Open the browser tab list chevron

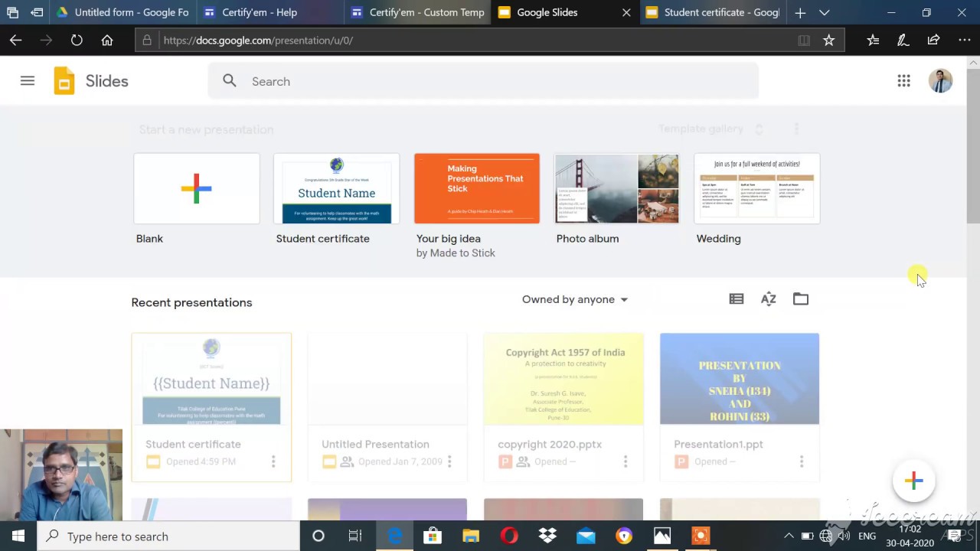point(824,13)
